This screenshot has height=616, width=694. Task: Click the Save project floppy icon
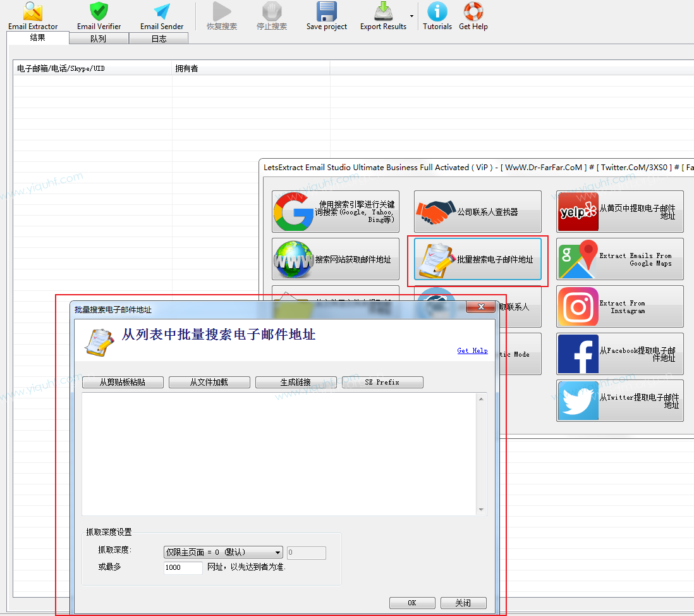[327, 11]
